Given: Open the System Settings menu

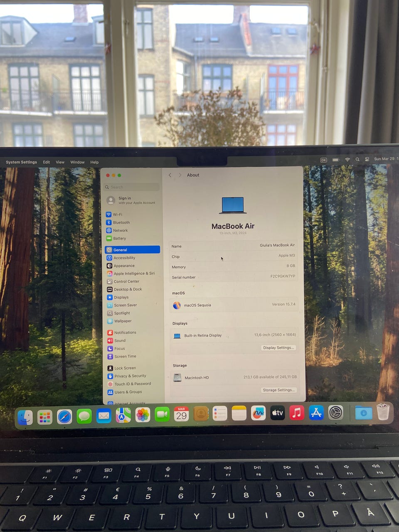Looking at the screenshot, I should point(21,162).
